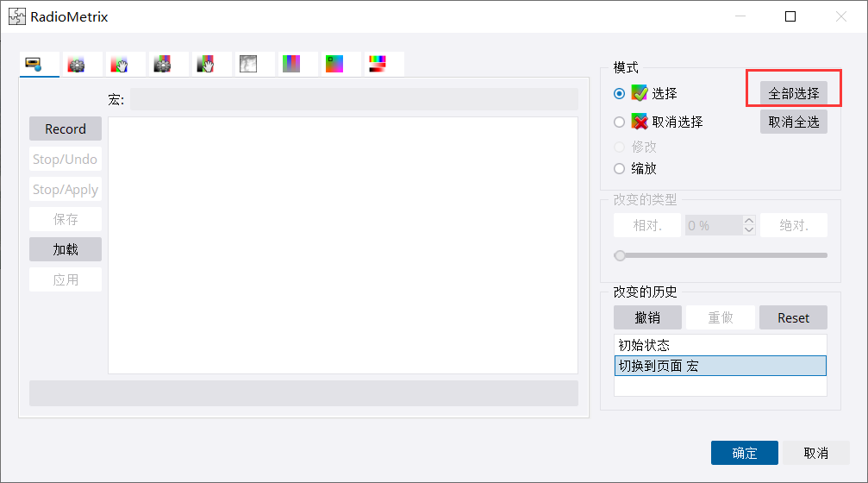The width and height of the screenshot is (868, 483).
Task: Open the RGB stripes with hand tab
Action: tap(120, 64)
